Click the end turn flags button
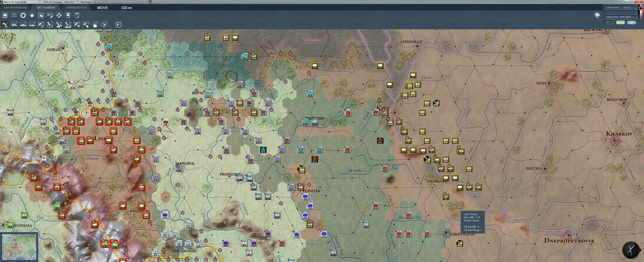The height and width of the screenshot is (262, 644). [597, 16]
